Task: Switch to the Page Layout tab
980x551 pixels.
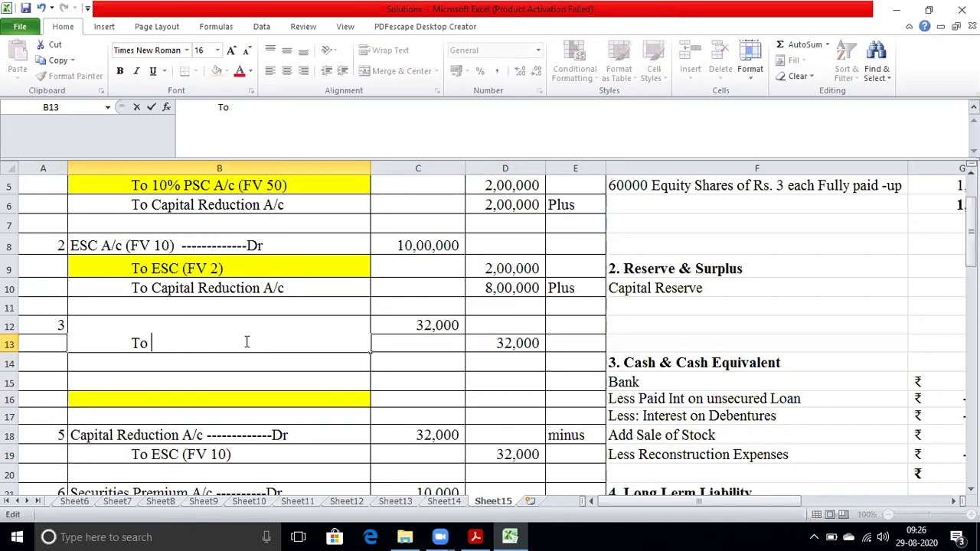Action: tap(157, 27)
